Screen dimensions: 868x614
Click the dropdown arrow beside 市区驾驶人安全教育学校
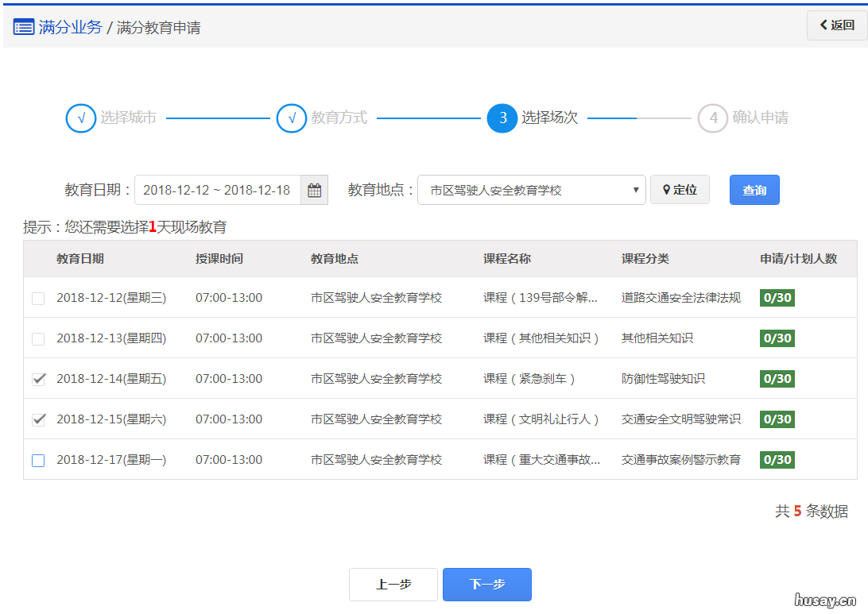pyautogui.click(x=635, y=189)
